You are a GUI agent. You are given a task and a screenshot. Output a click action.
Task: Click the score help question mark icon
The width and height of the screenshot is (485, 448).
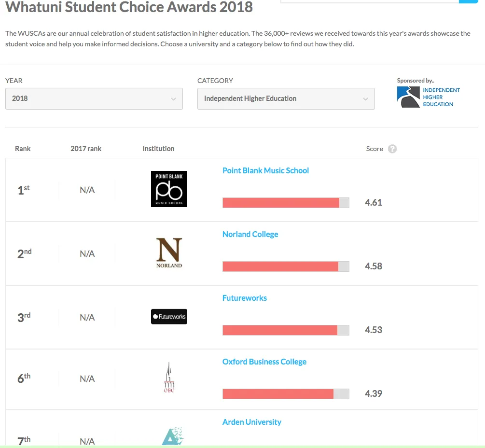[392, 149]
